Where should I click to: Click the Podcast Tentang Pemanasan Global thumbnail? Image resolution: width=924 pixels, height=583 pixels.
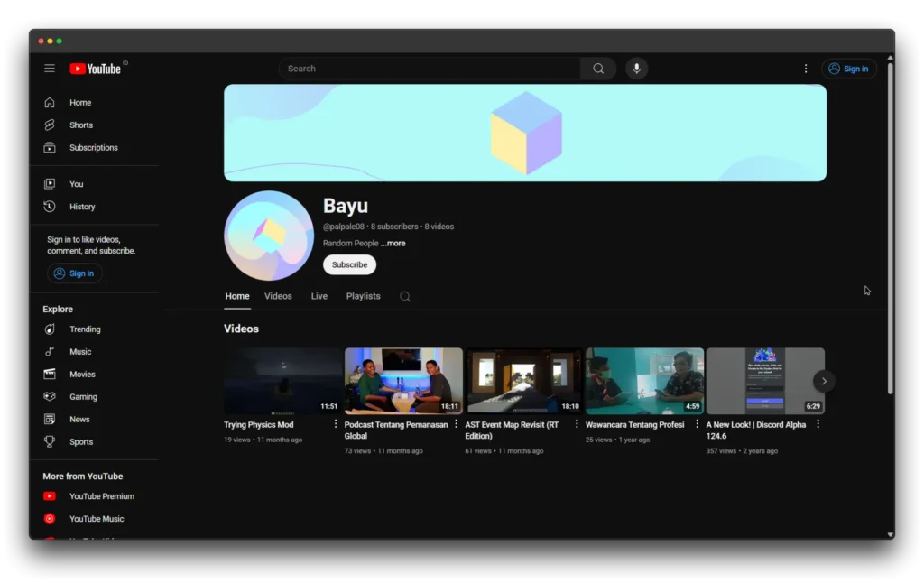(403, 381)
